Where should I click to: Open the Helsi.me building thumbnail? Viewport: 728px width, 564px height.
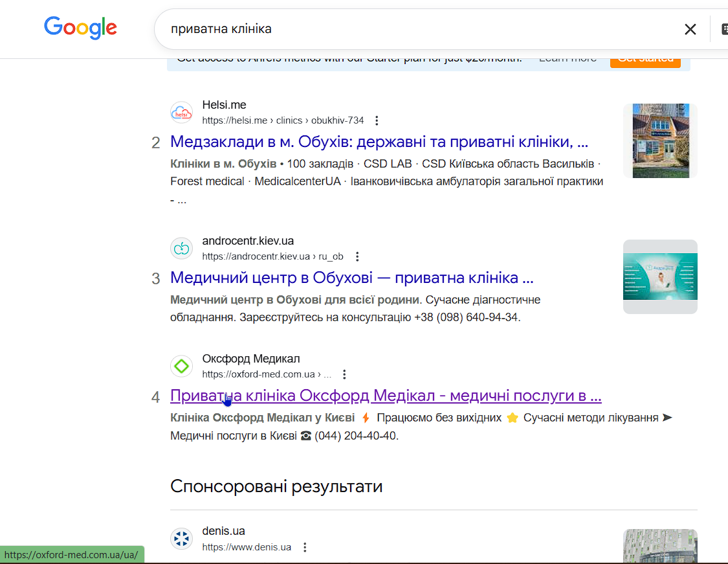pyautogui.click(x=660, y=141)
